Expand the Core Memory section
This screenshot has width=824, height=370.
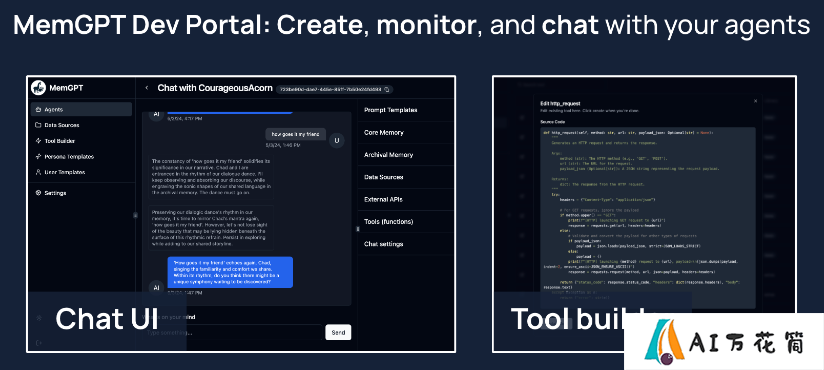[405, 132]
